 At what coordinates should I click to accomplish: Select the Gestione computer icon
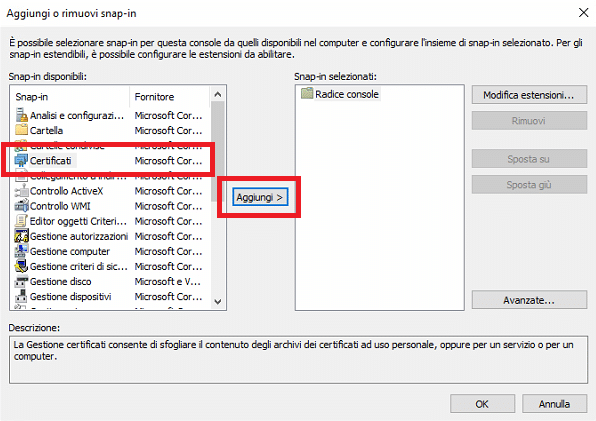[x=21, y=251]
